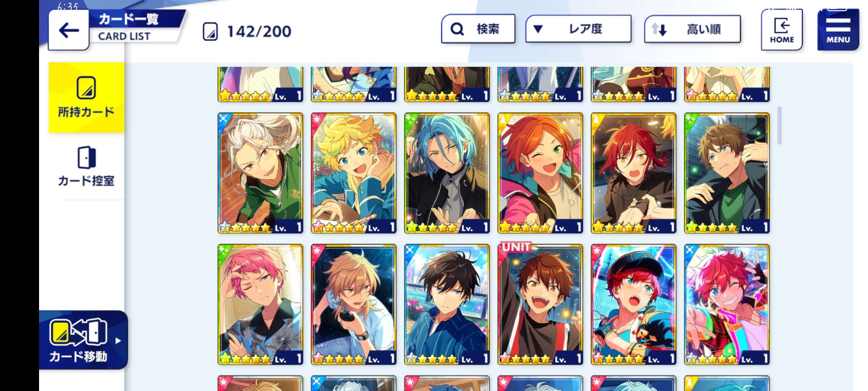Click the card list vertical scrollbar
Viewport: 868px width, 391px height.
point(779,125)
